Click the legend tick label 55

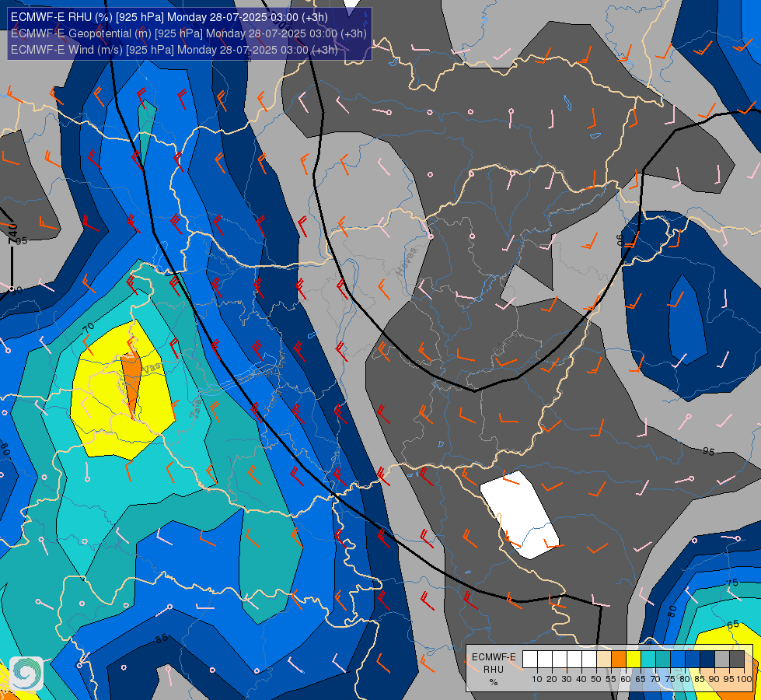(611, 679)
